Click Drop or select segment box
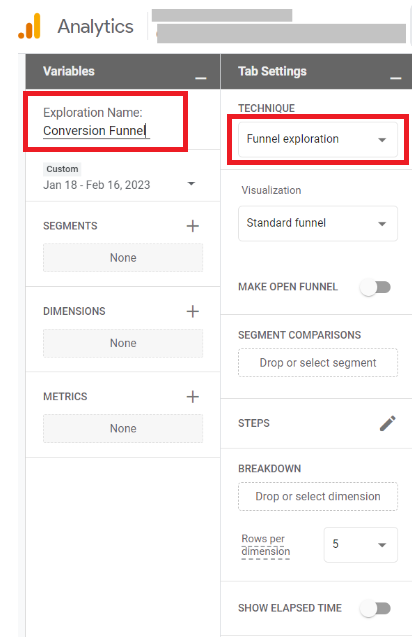The height and width of the screenshot is (637, 412). [318, 362]
